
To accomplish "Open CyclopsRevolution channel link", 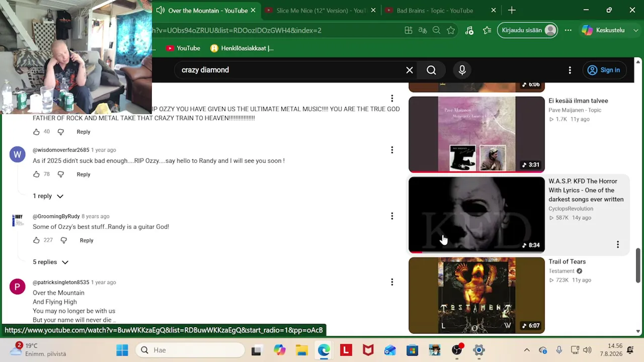I will [x=571, y=209].
